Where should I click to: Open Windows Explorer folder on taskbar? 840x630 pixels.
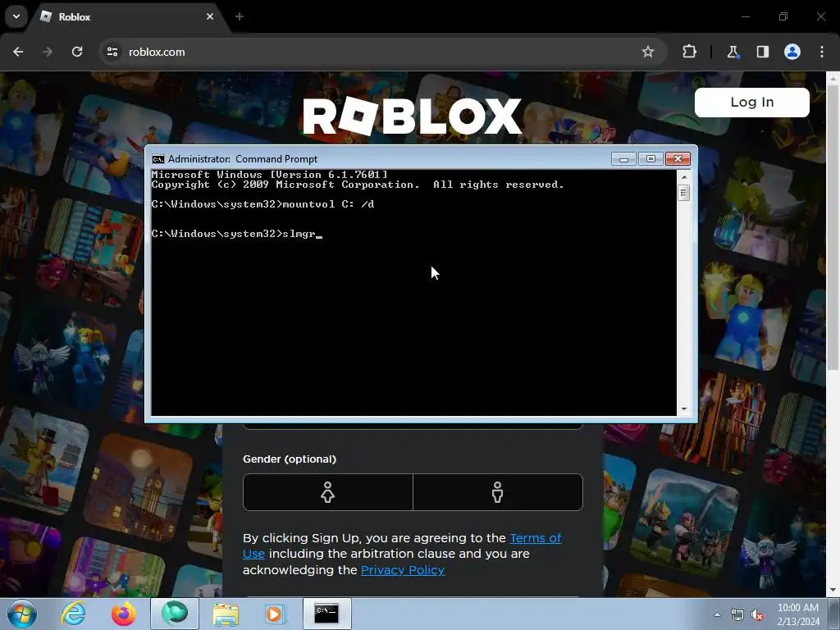click(x=226, y=614)
